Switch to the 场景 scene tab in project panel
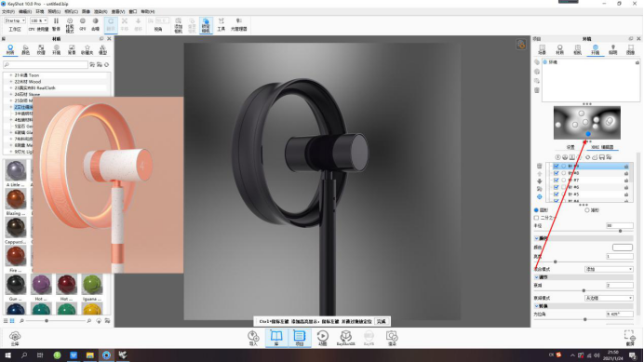This screenshot has width=644, height=362. [x=543, y=49]
